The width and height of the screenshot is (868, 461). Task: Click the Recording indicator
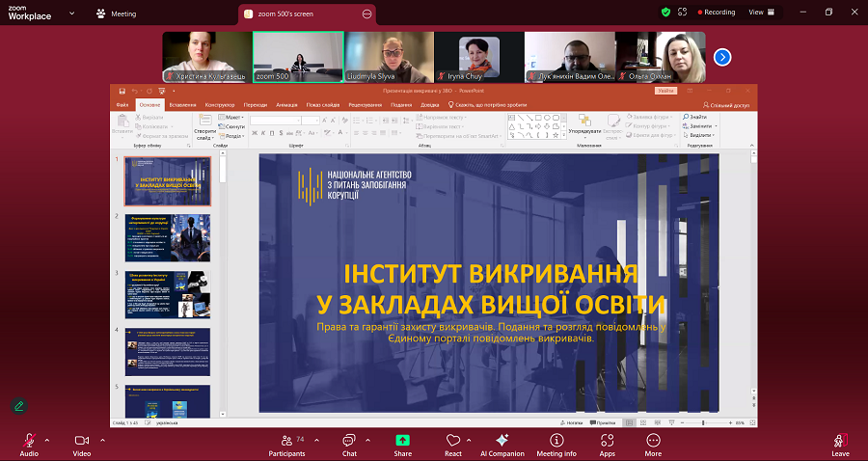(717, 13)
